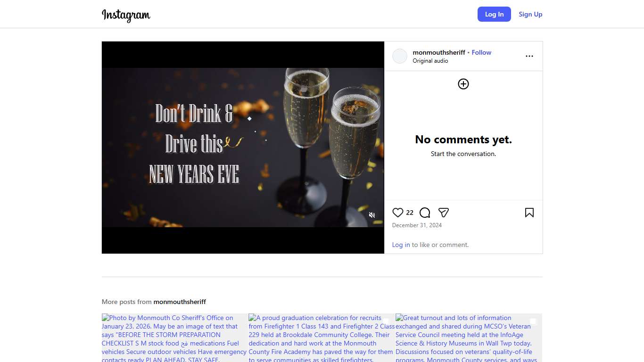The width and height of the screenshot is (644, 362).
Task: Share the post using the paper plane icon
Action: point(443,213)
